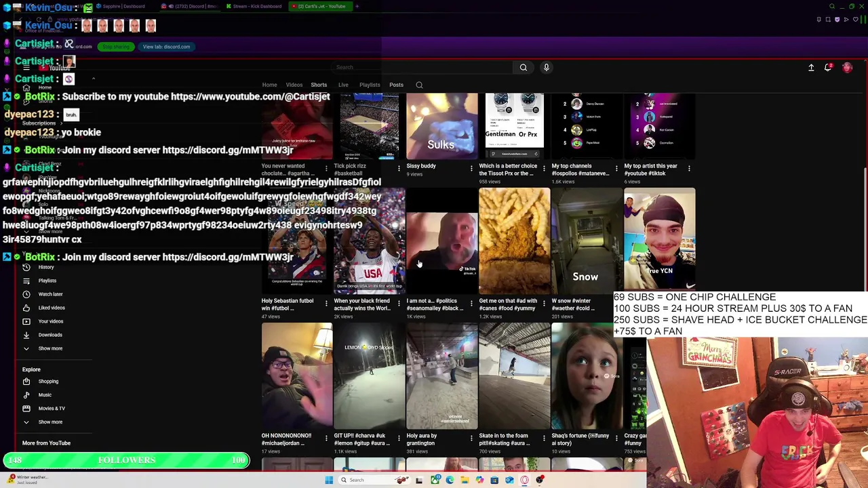The height and width of the screenshot is (488, 868).
Task: Open Microsoft Store on the taskbar
Action: click(x=494, y=480)
